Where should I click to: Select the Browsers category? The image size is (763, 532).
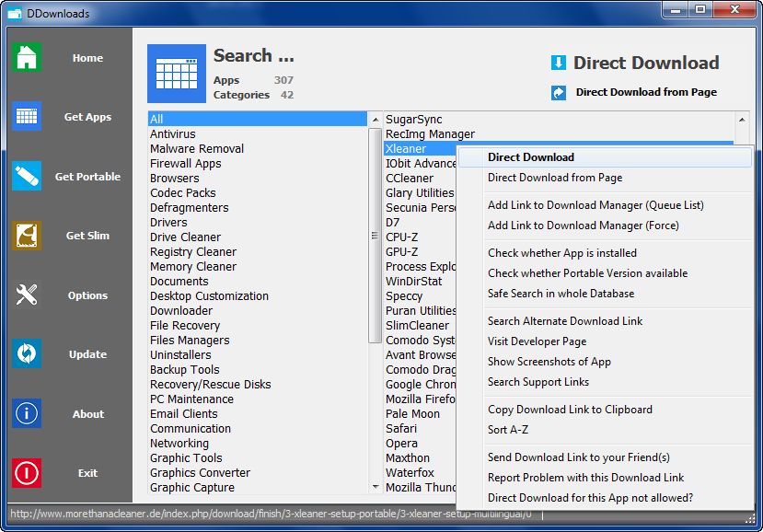point(175,179)
